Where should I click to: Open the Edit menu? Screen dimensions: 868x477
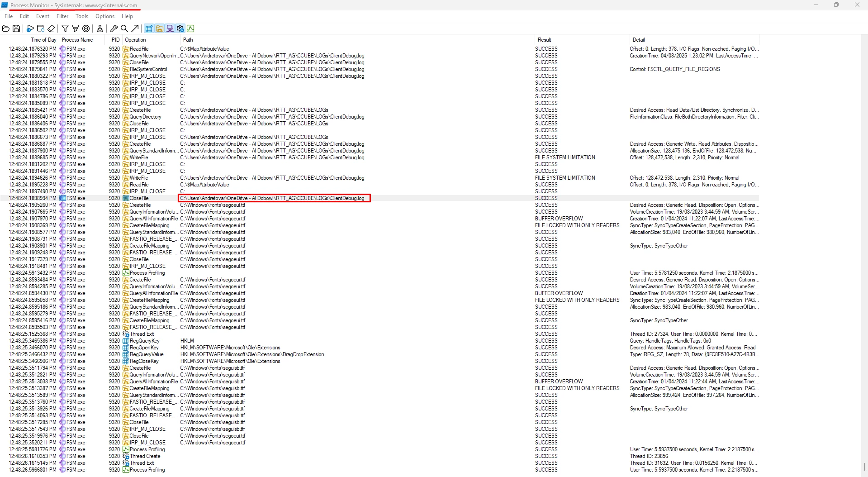pos(24,16)
